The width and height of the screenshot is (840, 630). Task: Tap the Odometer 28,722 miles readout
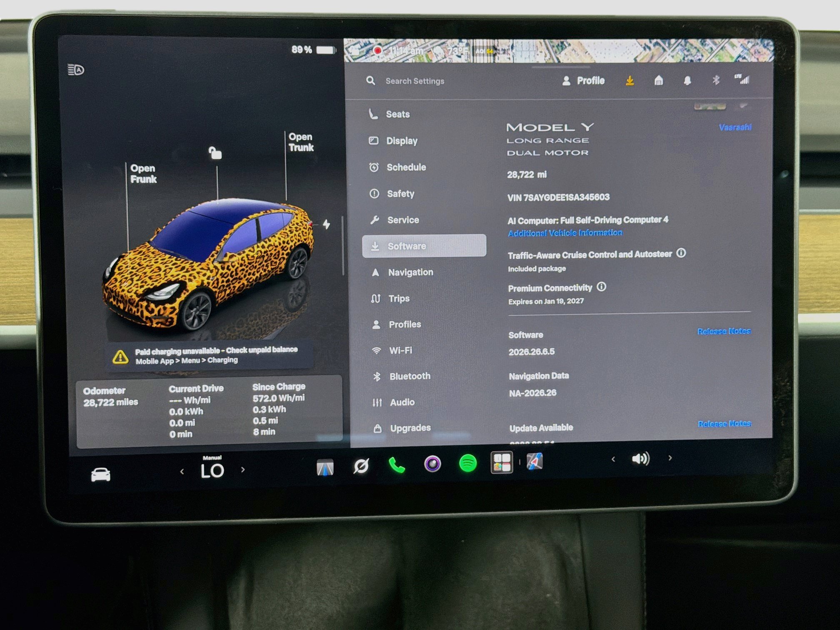(110, 396)
